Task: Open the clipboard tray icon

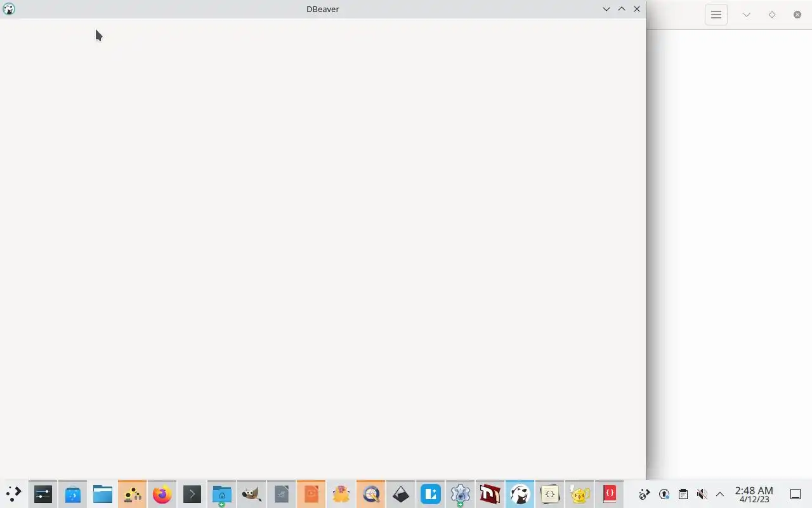Action: tap(683, 494)
